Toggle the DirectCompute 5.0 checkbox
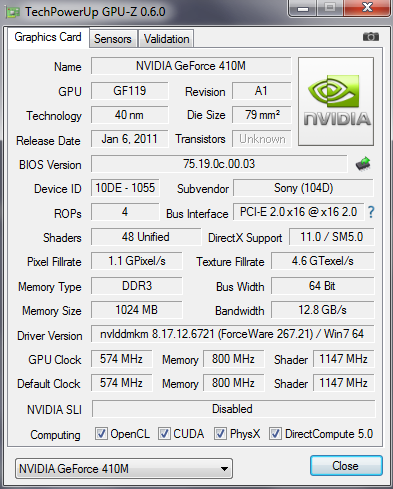The height and width of the screenshot is (489, 393). tap(275, 434)
